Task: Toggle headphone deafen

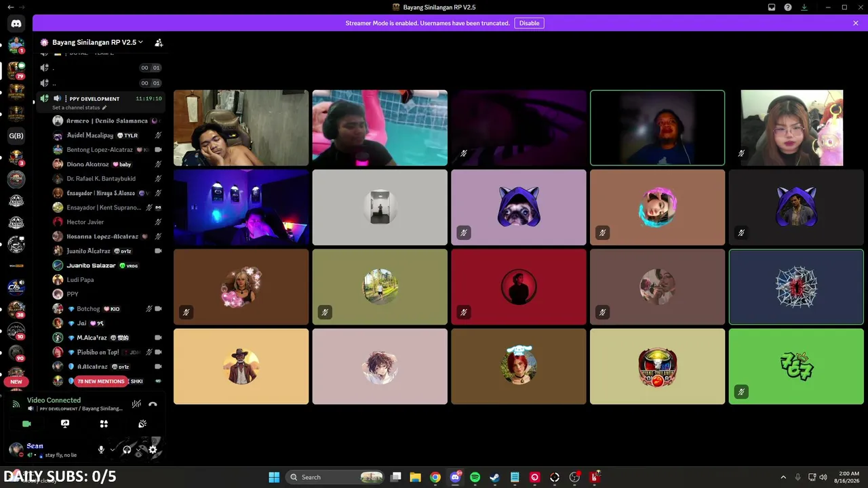Action: coord(127,449)
